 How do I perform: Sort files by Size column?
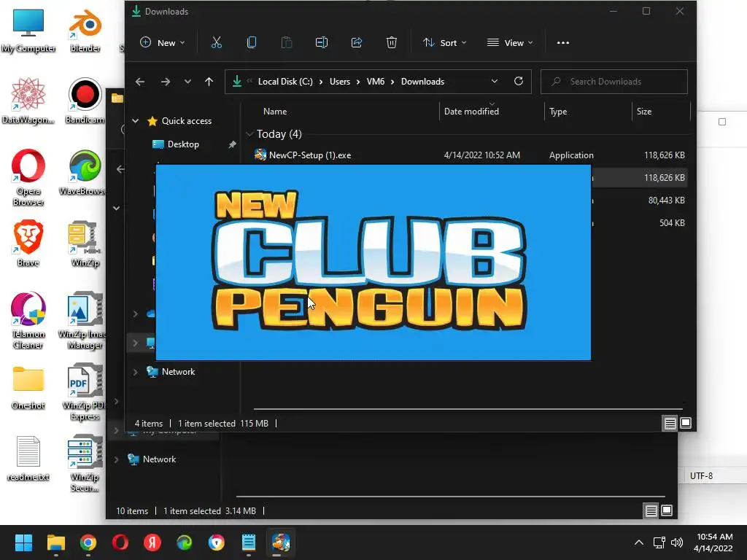(x=644, y=112)
